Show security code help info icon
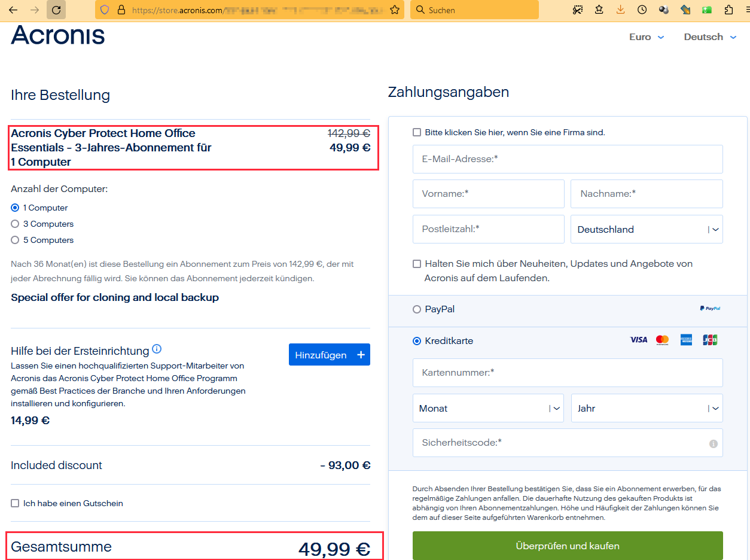 point(713,444)
